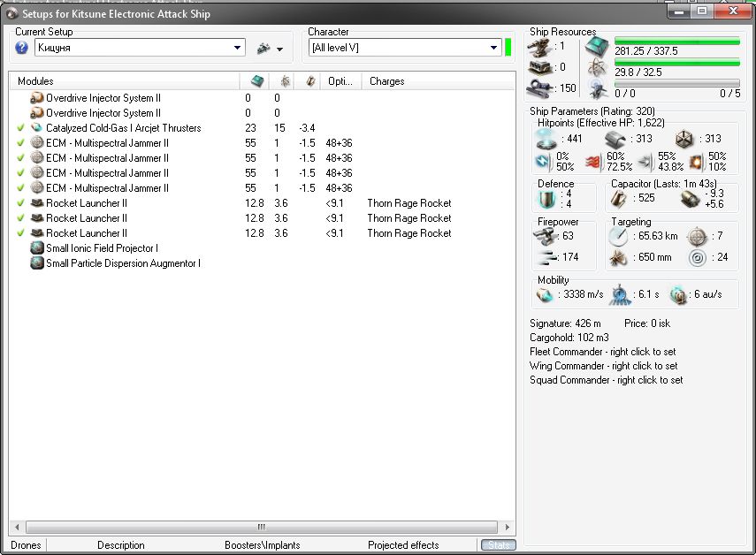Click the capacitor capacity icon showing 525

point(619,198)
